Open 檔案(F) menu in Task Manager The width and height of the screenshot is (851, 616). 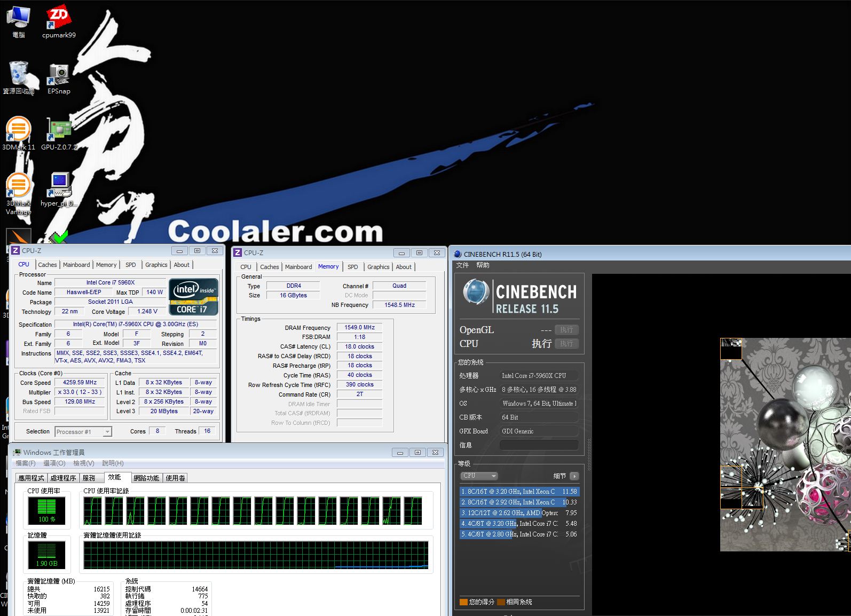(26, 463)
